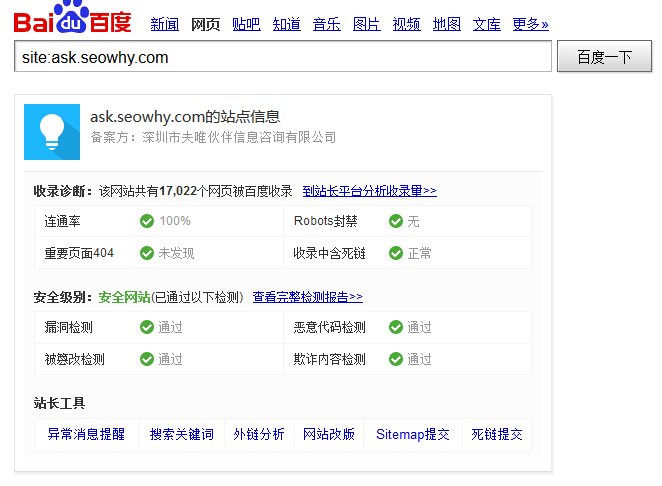The height and width of the screenshot is (486, 662).
Task: Click the 百度一下 search button
Action: (x=604, y=57)
